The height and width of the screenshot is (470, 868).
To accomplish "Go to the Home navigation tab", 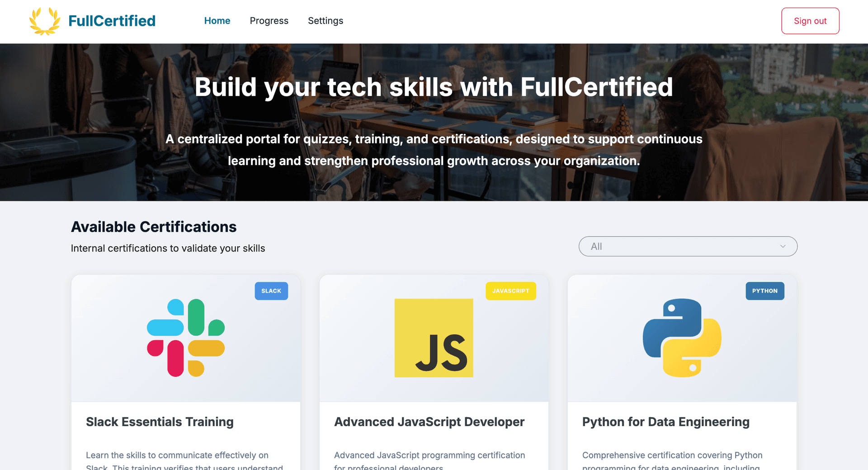I will (x=217, y=21).
